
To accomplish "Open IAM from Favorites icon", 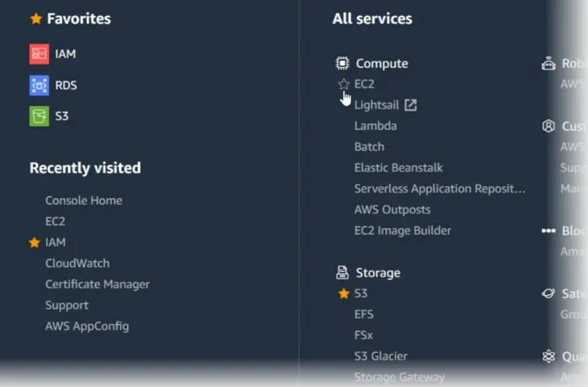I will click(39, 54).
